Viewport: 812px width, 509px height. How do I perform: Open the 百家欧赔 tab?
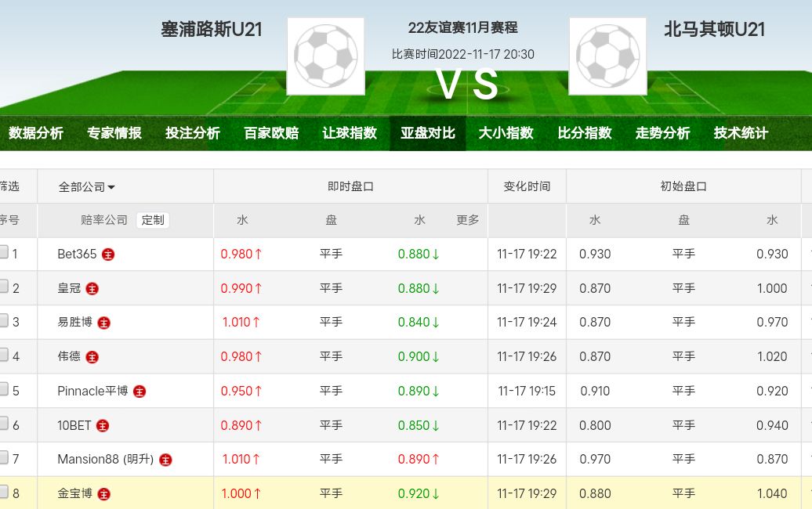point(271,133)
